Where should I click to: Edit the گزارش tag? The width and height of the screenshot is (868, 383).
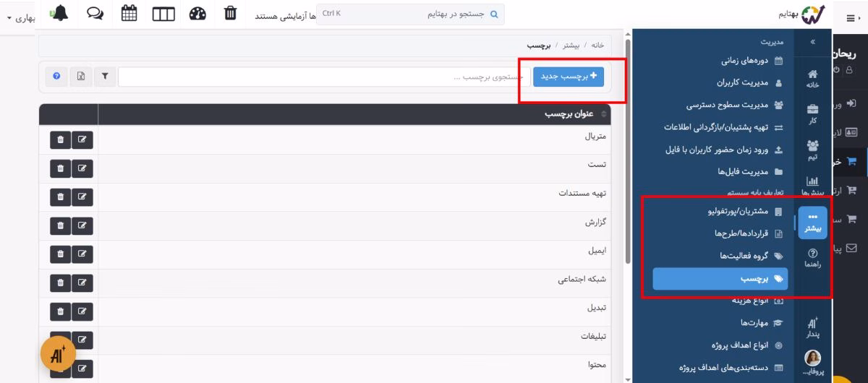[82, 225]
